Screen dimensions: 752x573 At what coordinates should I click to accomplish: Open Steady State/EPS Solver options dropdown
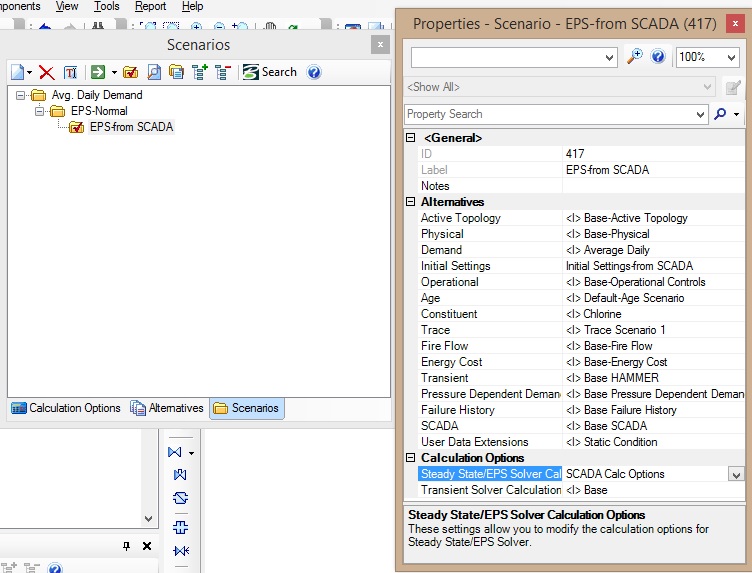(x=736, y=475)
